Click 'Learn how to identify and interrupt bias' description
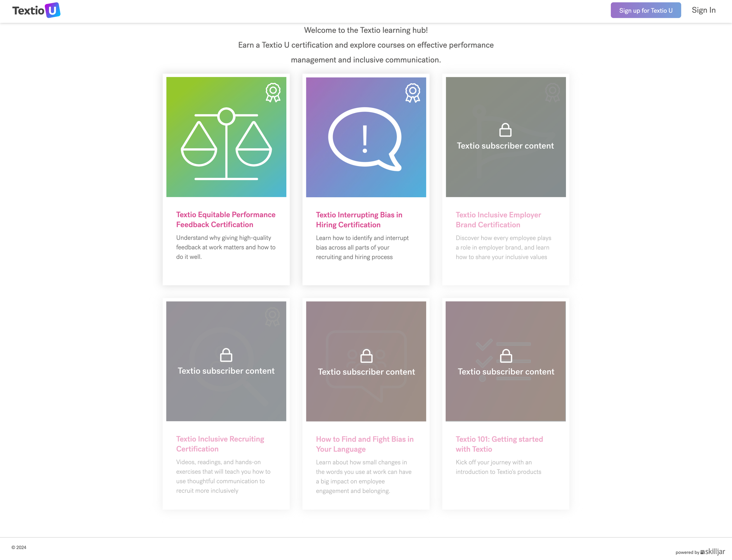 (x=362, y=247)
